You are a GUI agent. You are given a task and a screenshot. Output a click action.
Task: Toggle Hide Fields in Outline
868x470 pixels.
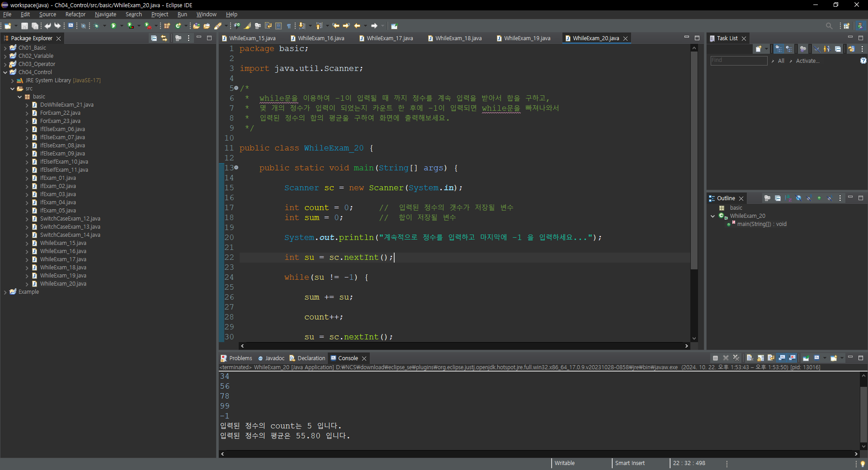[x=798, y=198]
